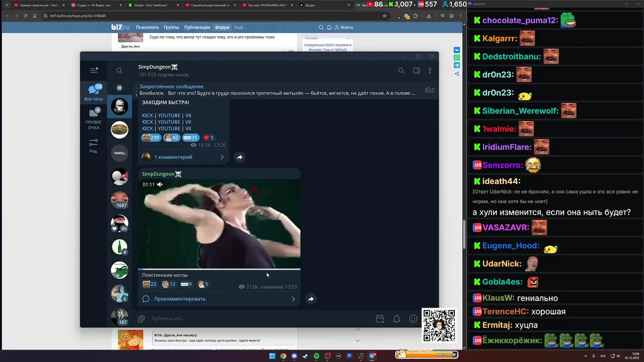Open Психологи in b17 navigation
Viewport: 644px width, 362px height.
(x=147, y=28)
